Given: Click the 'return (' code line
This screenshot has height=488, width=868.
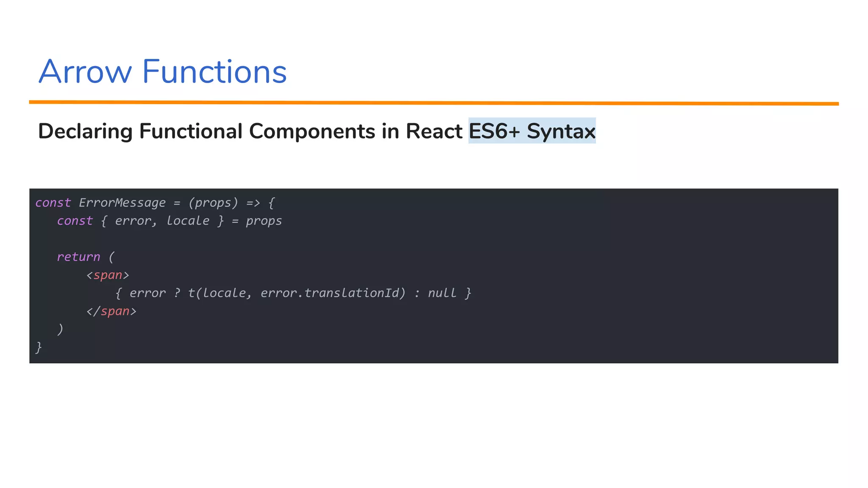Looking at the screenshot, I should (86, 257).
